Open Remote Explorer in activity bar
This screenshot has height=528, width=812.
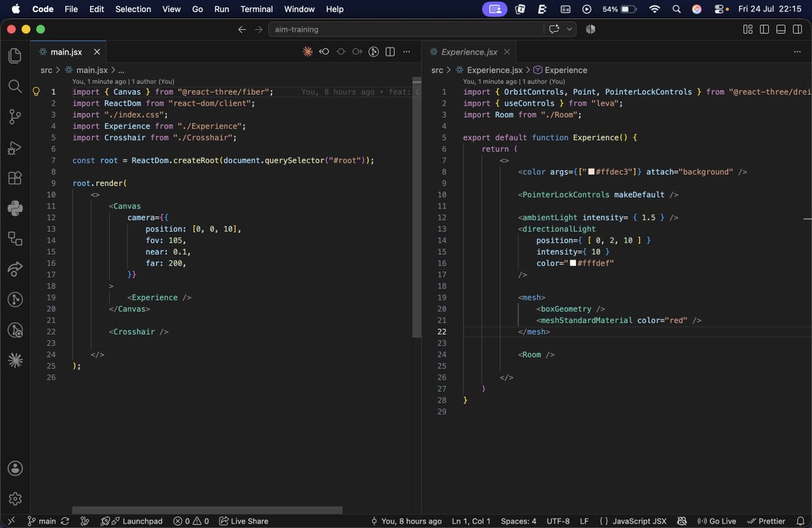pyautogui.click(x=15, y=238)
